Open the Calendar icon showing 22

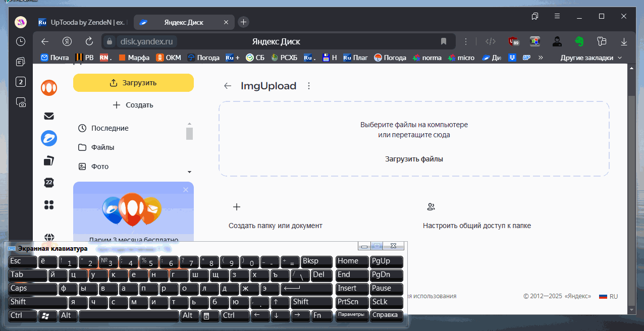[49, 183]
